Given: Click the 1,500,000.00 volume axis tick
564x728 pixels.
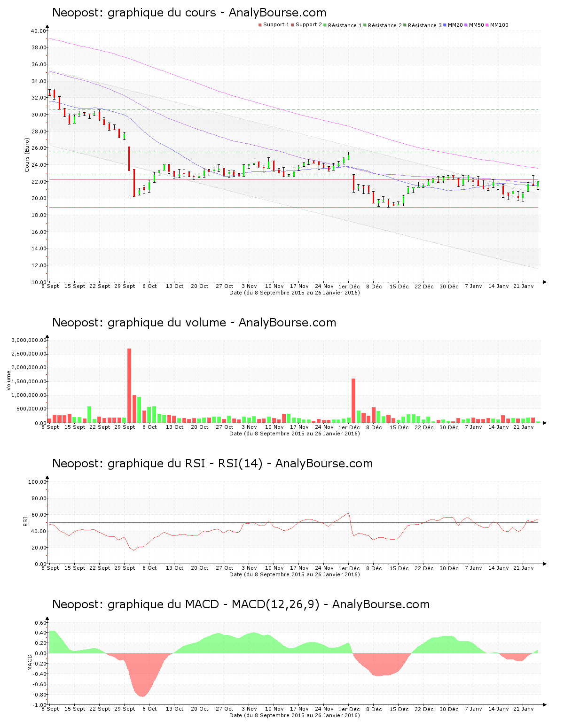Looking at the screenshot, I should point(30,381).
